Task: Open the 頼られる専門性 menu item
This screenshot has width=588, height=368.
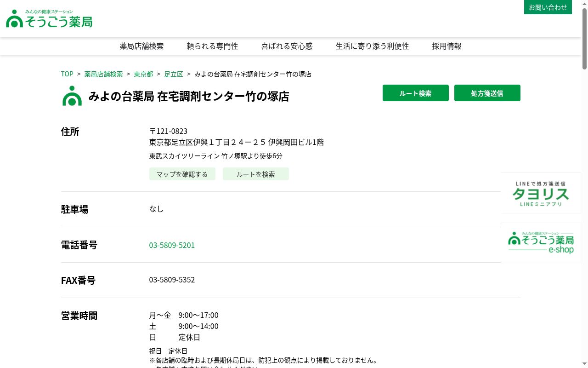Action: coord(213,46)
